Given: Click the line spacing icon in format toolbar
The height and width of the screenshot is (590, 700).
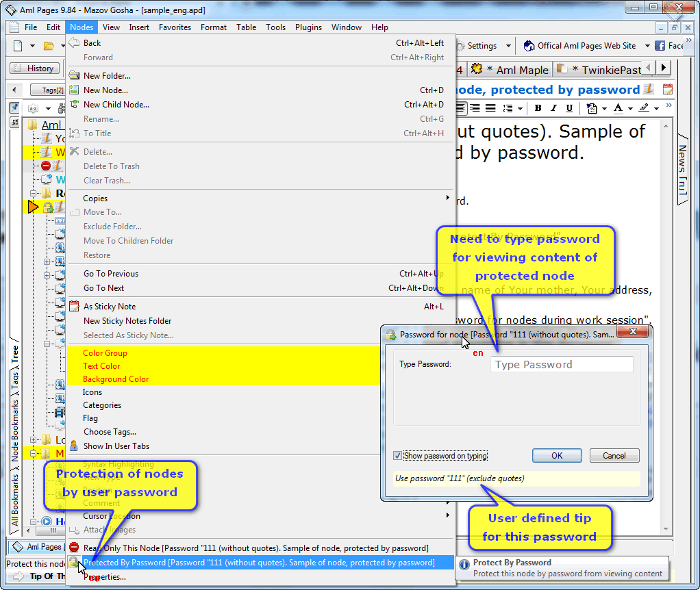Looking at the screenshot, I should [x=508, y=108].
